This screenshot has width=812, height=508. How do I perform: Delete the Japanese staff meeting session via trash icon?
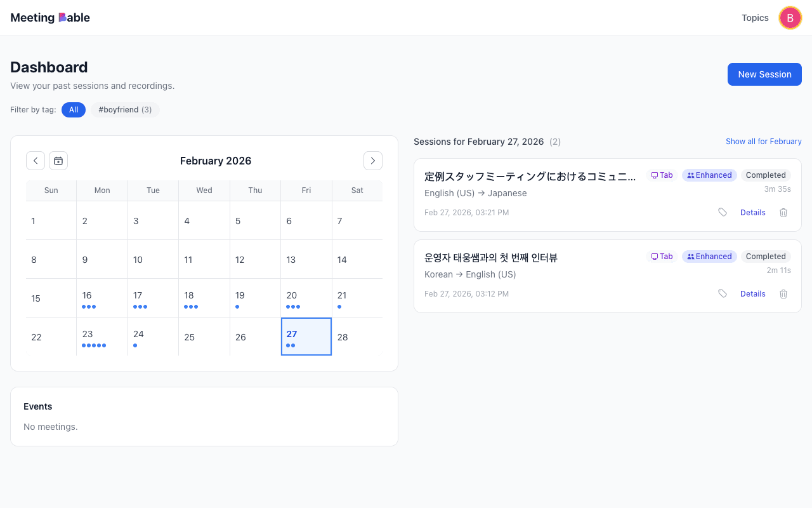pyautogui.click(x=783, y=212)
